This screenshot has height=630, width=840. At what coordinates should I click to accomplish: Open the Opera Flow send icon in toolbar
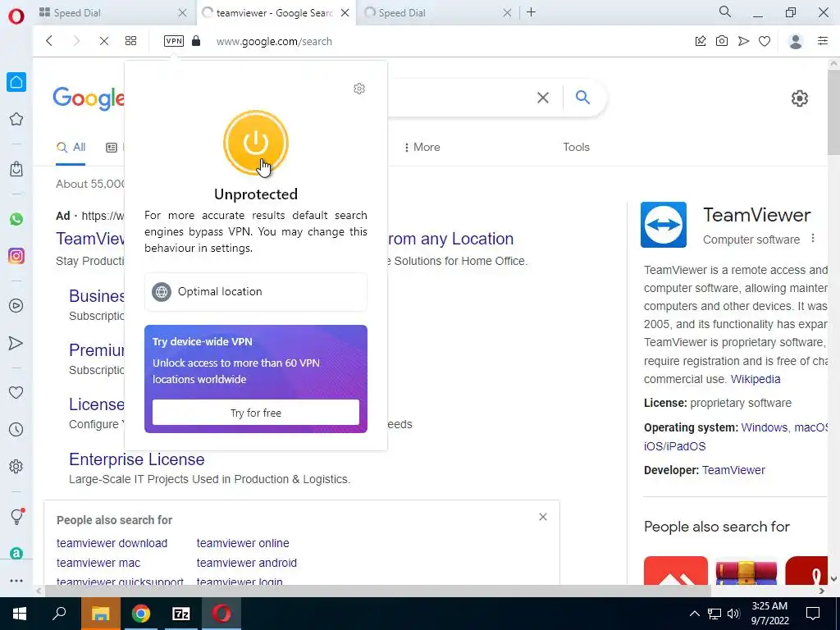click(743, 41)
